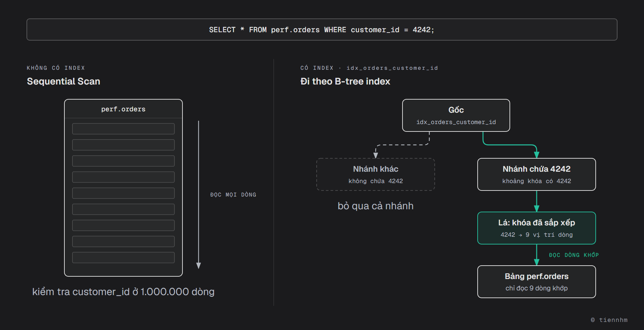
Task: Click the 'perf.orders' table header
Action: click(123, 109)
